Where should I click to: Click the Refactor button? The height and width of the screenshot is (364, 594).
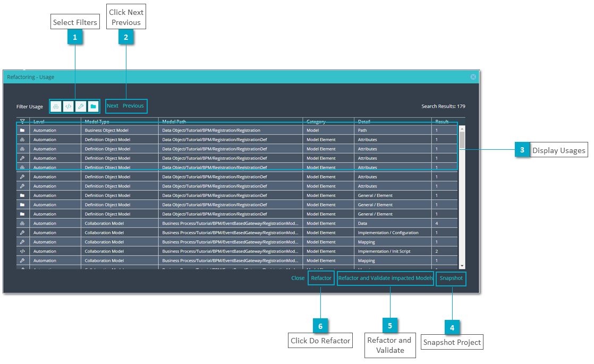(x=321, y=278)
